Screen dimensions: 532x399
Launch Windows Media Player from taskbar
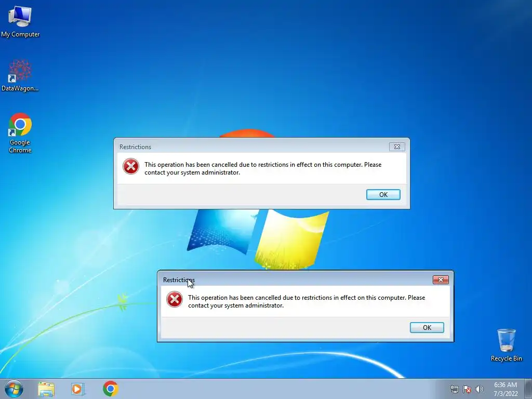tap(78, 389)
